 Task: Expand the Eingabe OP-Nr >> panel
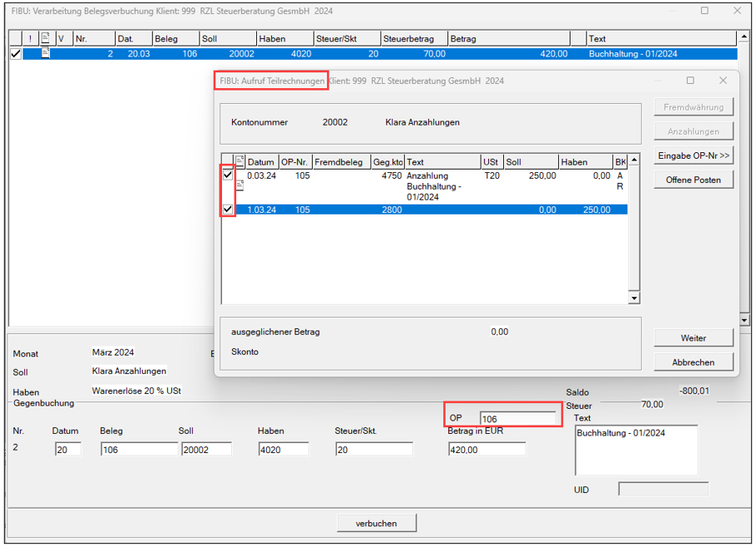click(694, 155)
